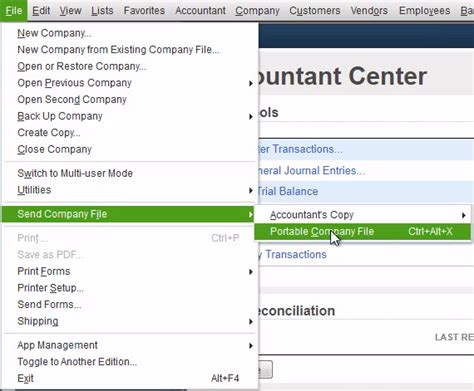Select Close Company

(x=129, y=149)
